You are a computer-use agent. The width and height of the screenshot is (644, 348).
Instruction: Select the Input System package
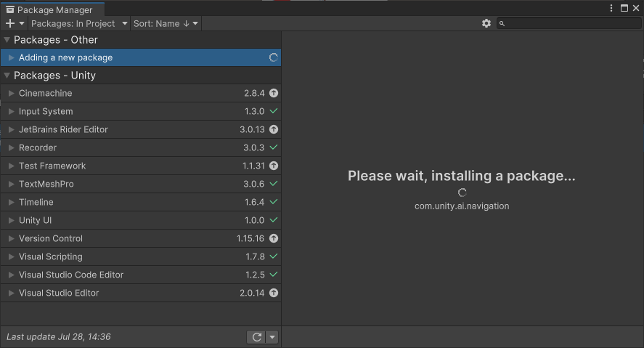pyautogui.click(x=141, y=111)
